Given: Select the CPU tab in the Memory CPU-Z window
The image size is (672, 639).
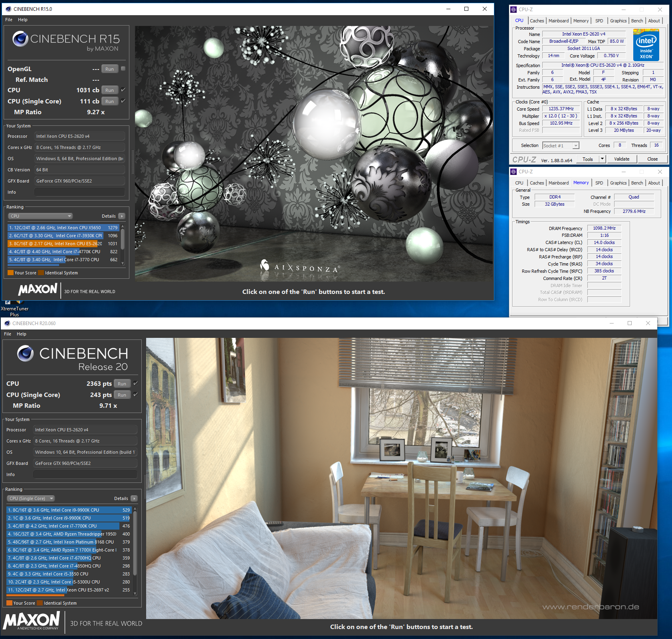Looking at the screenshot, I should (x=519, y=183).
